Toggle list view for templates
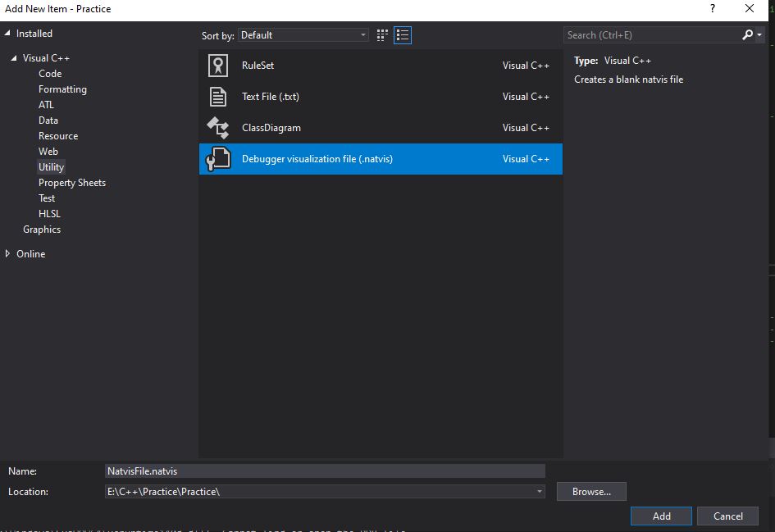775x532 pixels. [x=403, y=34]
